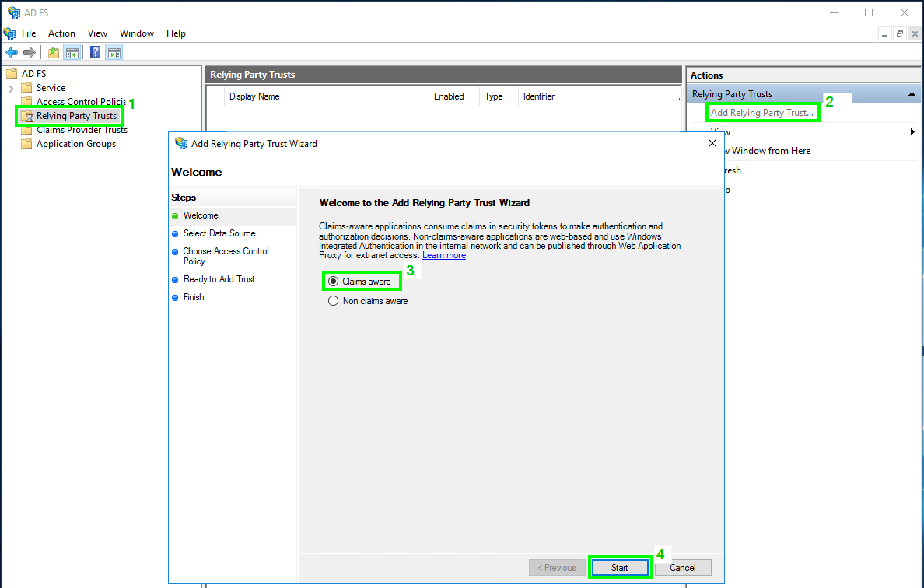Collapse the Relying Party Trusts actions section

(x=912, y=94)
